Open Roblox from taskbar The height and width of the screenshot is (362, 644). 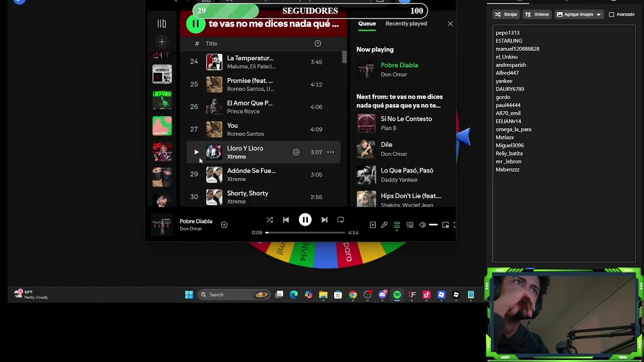[x=441, y=295]
